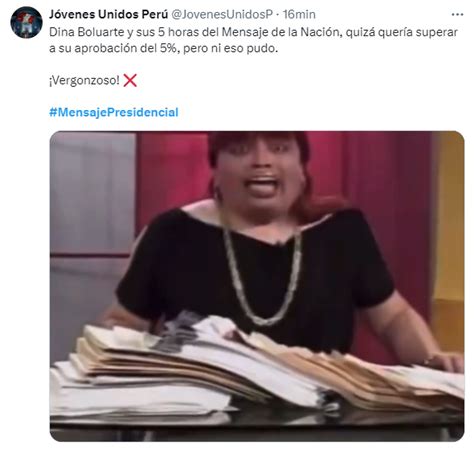Open the attached media image in the tweet
Image resolution: width=474 pixels, height=453 pixels.
click(257, 286)
